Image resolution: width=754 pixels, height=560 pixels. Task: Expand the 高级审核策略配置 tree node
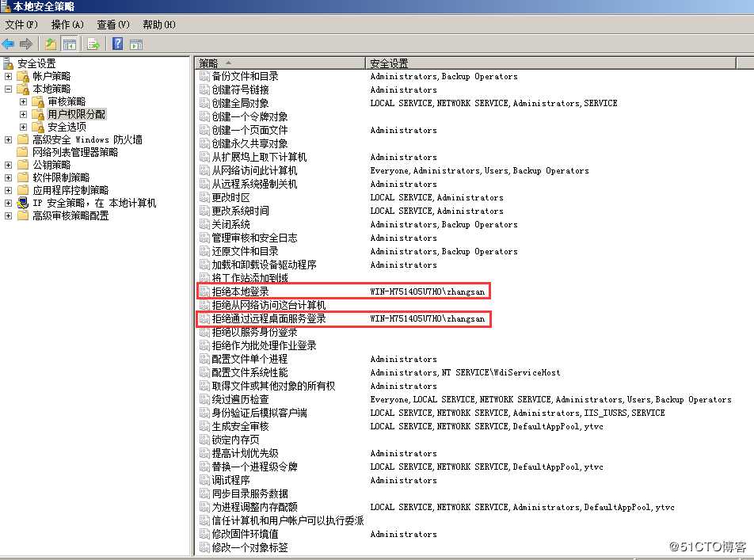[8, 215]
